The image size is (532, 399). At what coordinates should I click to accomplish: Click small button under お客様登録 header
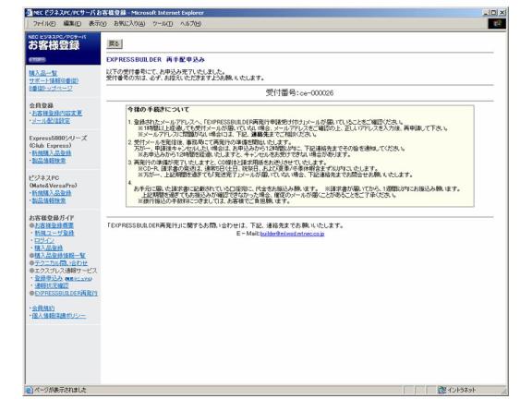point(37,59)
